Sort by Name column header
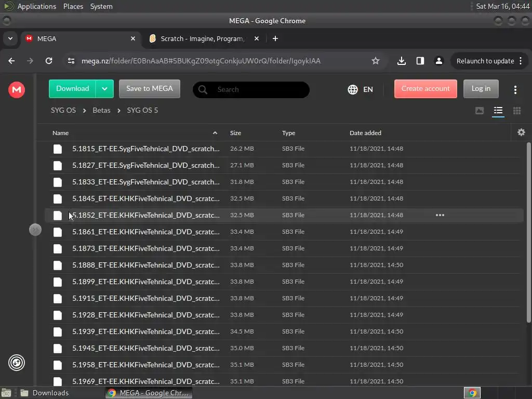Viewport: 532px width, 399px height. tap(60, 133)
